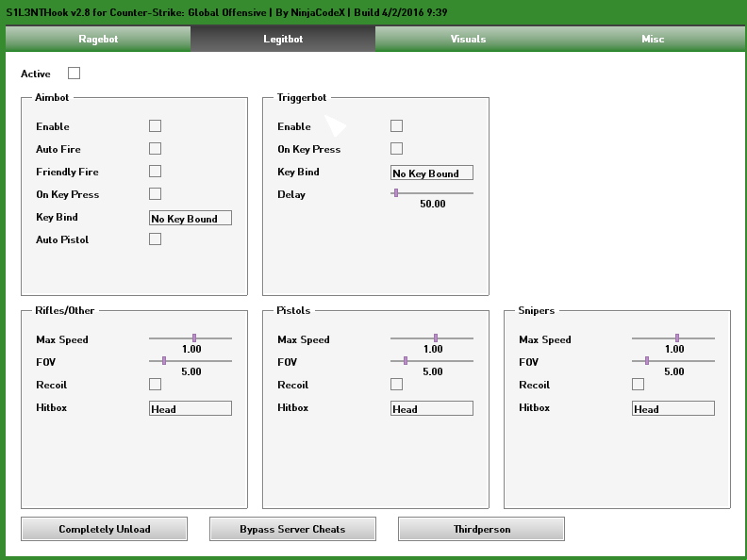
Task: Enable the Auto Fire checkbox
Action: coord(155,149)
